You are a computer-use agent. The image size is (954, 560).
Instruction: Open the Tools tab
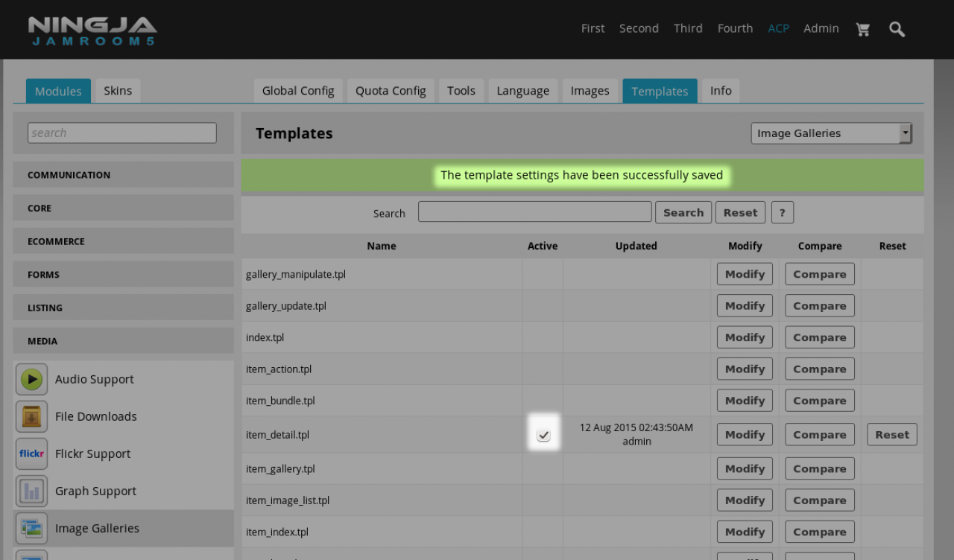(x=461, y=91)
